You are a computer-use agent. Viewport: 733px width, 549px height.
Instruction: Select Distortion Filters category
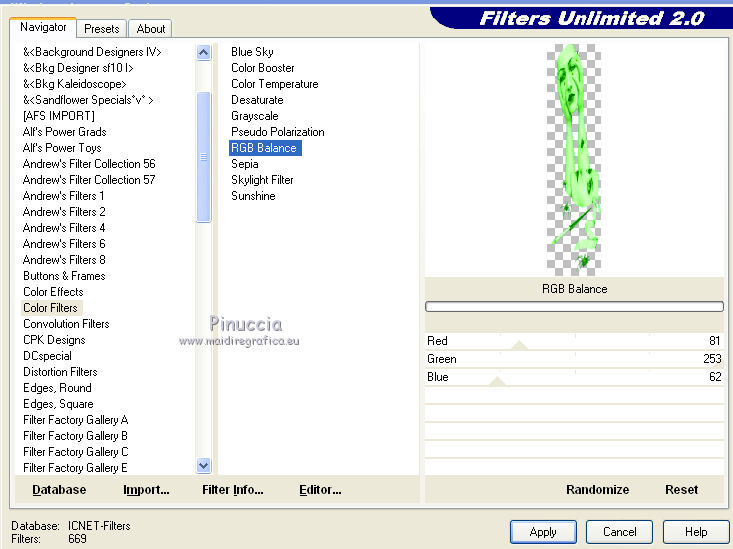point(60,372)
